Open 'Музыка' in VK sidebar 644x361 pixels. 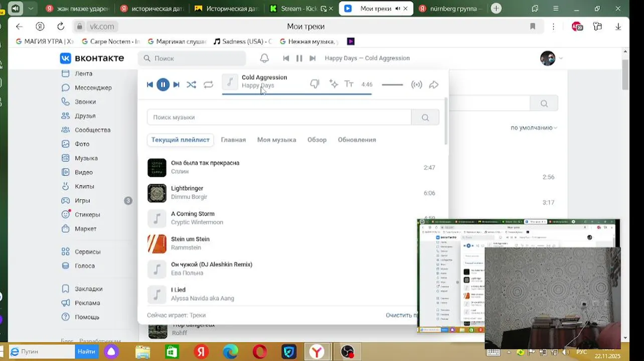click(86, 158)
